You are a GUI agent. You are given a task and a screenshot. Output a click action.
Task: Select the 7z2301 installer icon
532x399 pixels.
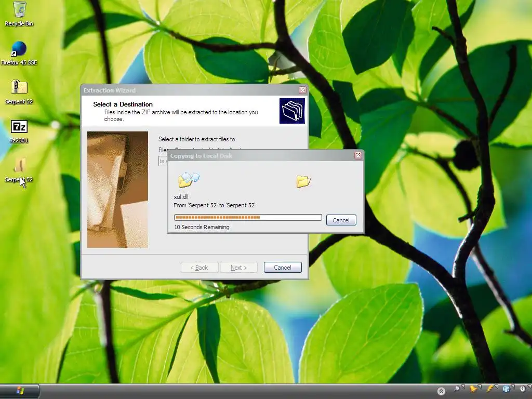(19, 131)
